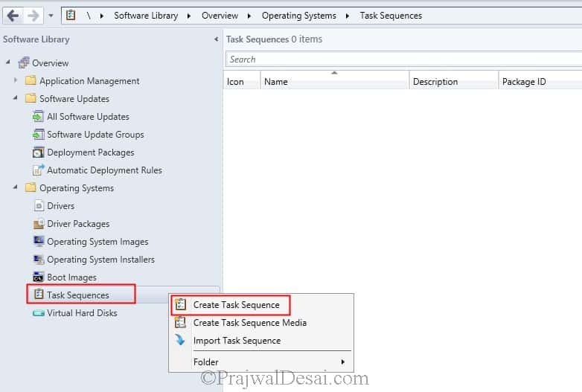
Task: Click Overview in breadcrumb
Action: click(220, 16)
